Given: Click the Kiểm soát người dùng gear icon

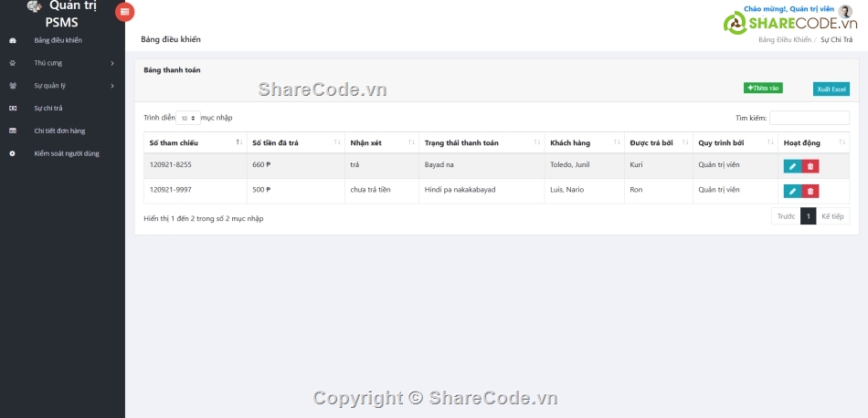Looking at the screenshot, I should pyautogui.click(x=12, y=153).
